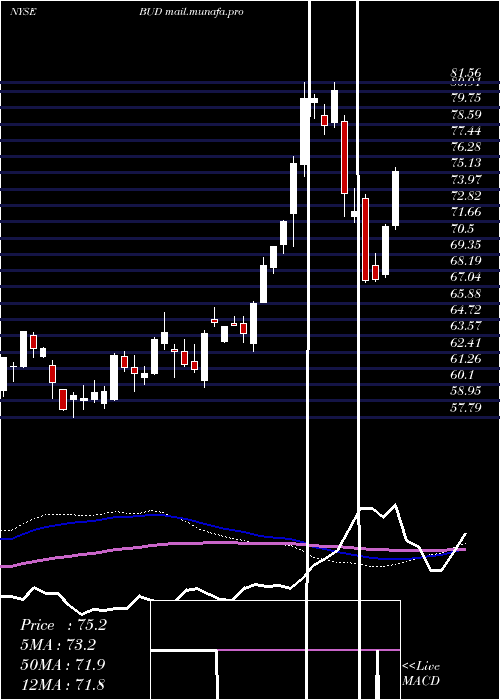Select the 75.13 price axis label

click(x=466, y=163)
